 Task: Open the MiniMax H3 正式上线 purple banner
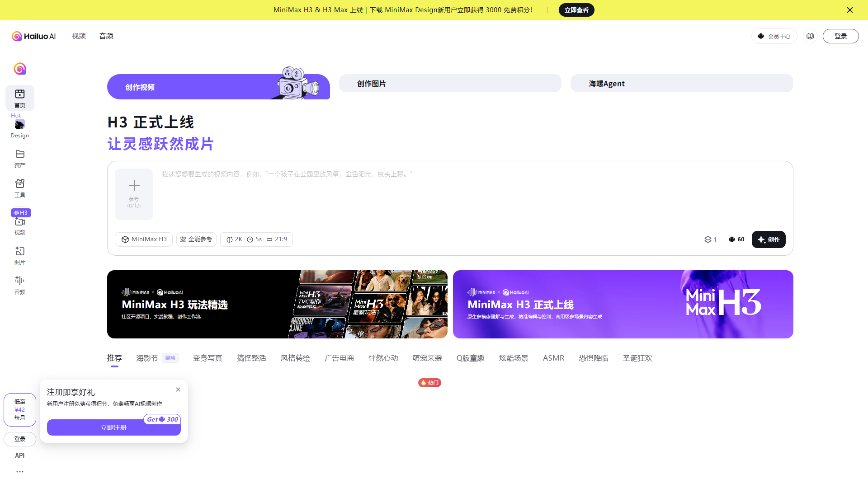(623, 304)
